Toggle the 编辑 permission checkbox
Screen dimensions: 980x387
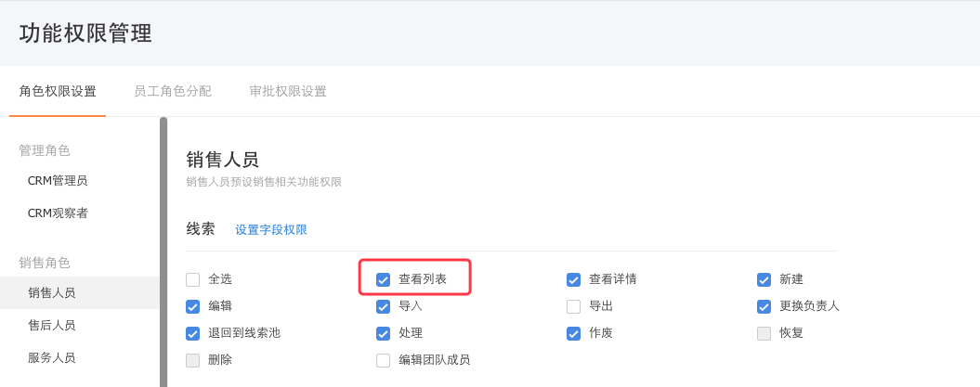click(193, 306)
